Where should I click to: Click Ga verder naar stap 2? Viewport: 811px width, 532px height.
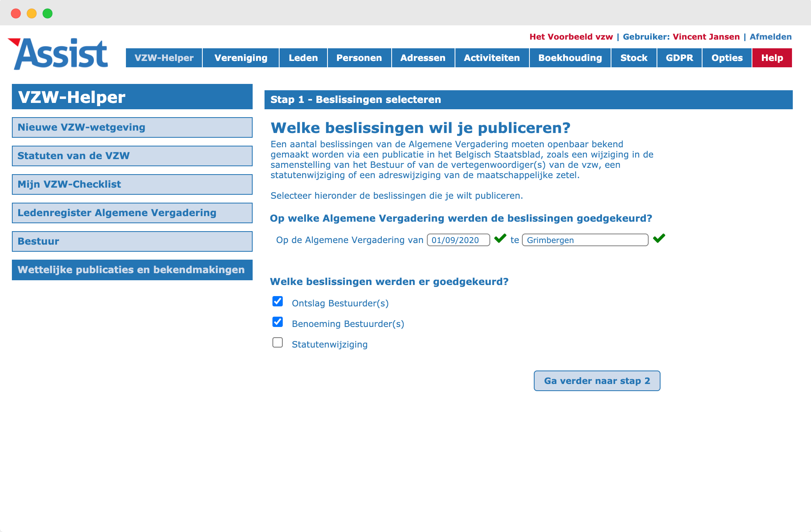597,381
